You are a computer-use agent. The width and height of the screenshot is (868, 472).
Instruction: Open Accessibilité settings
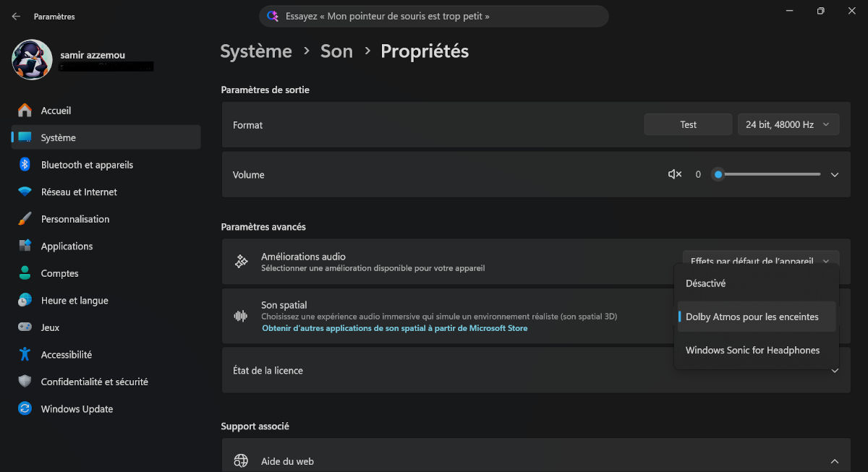pos(106,354)
